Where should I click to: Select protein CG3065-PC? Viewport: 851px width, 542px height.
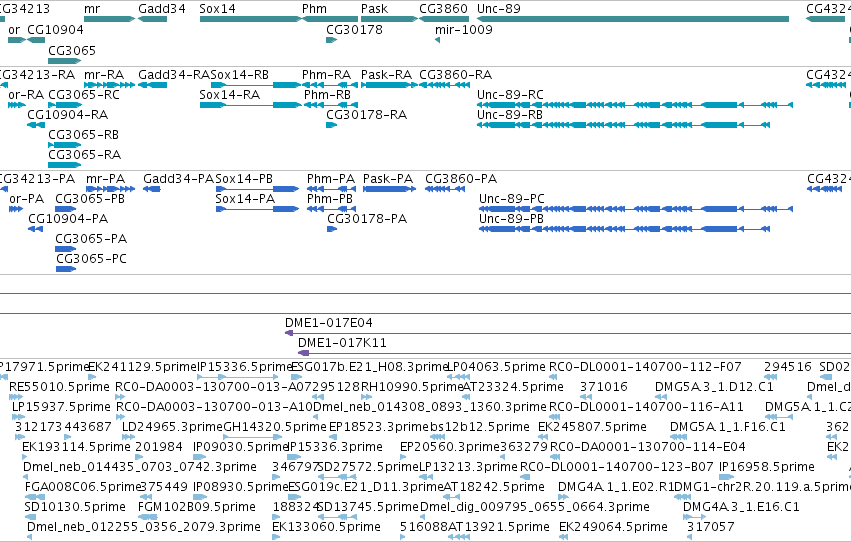click(x=66, y=269)
